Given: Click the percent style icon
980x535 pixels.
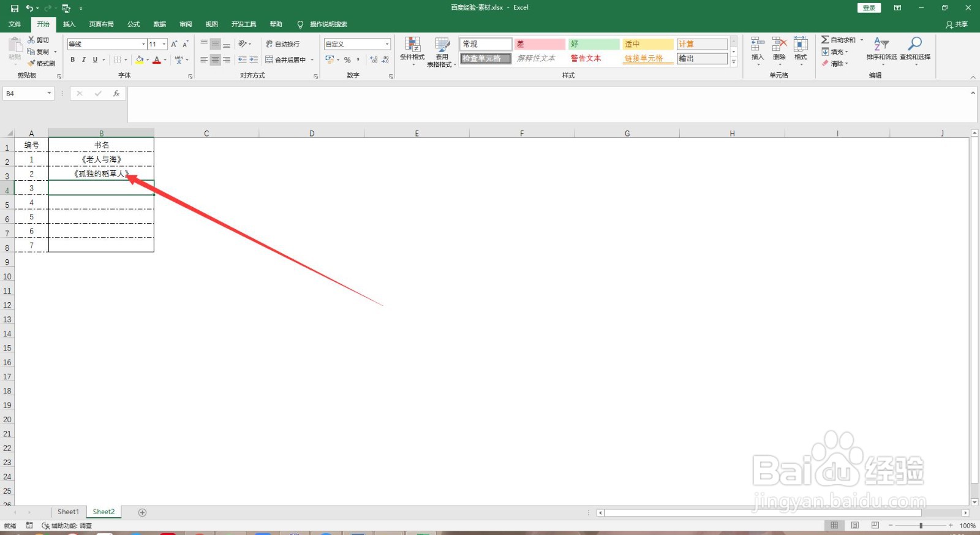Looking at the screenshot, I should (x=347, y=59).
